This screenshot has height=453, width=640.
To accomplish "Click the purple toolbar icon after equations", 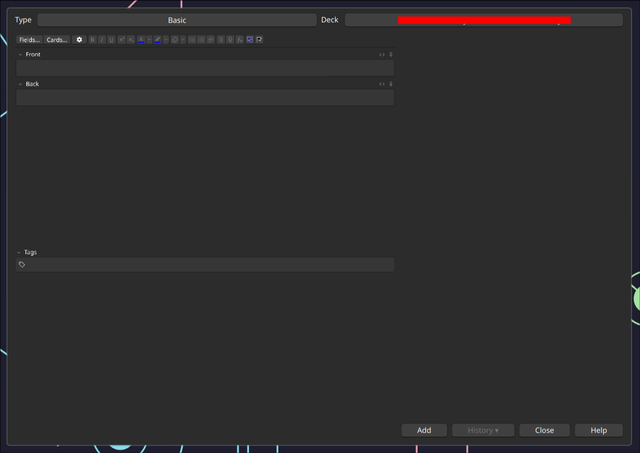I will [x=250, y=40].
